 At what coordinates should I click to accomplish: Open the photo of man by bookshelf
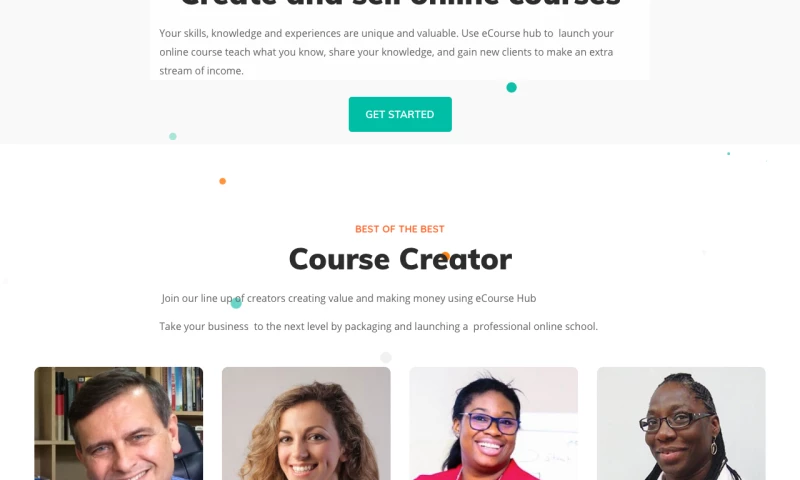pos(118,423)
